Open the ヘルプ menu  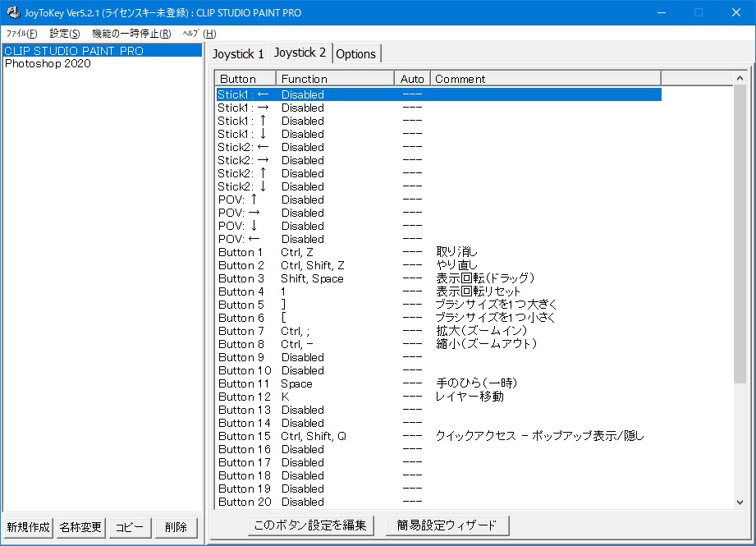199,34
